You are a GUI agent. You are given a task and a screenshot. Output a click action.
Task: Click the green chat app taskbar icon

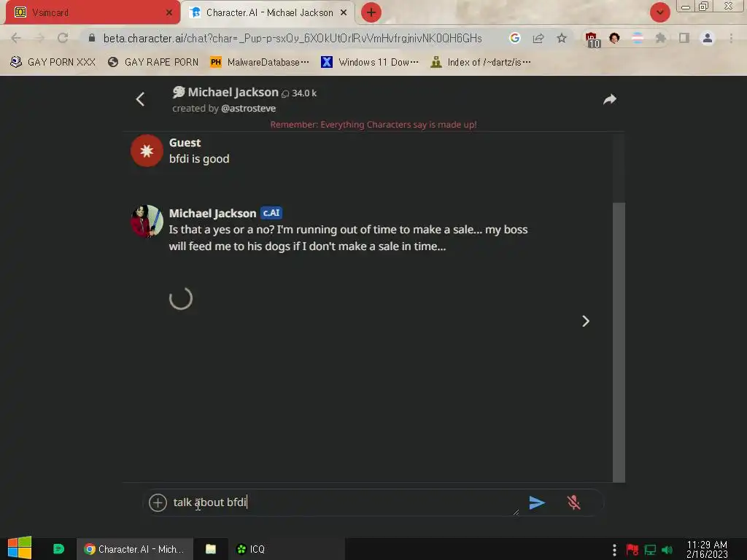58,549
